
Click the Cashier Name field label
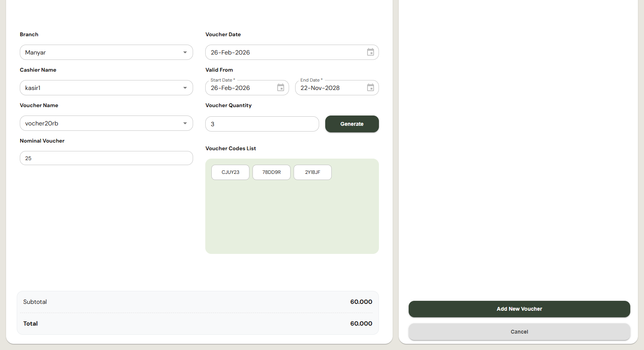(x=38, y=70)
